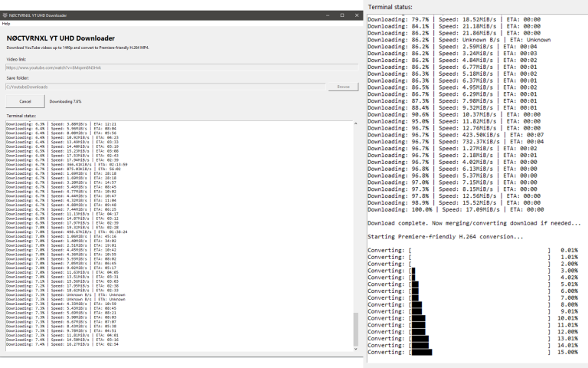Click the line with speed 15.23MiB/s
Image resolution: width=588 pixels, height=368 pixels.
tap(62, 151)
